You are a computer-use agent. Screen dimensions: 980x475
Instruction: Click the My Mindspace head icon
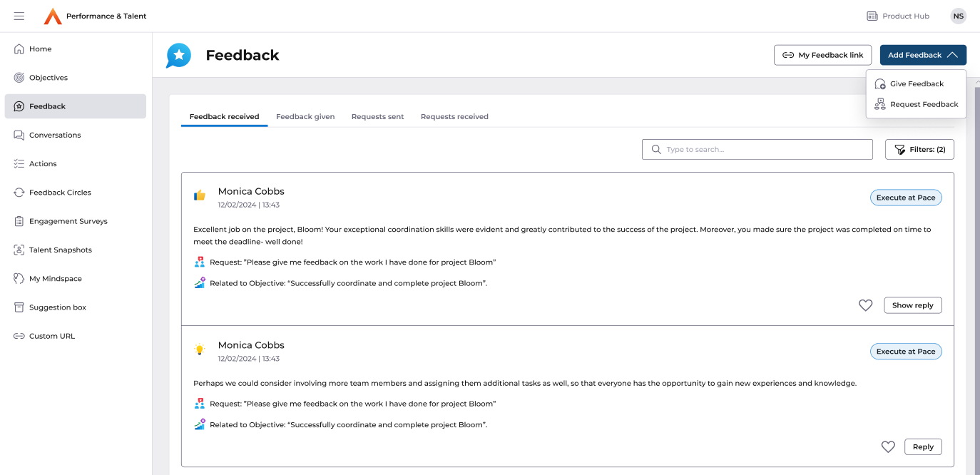click(19, 279)
